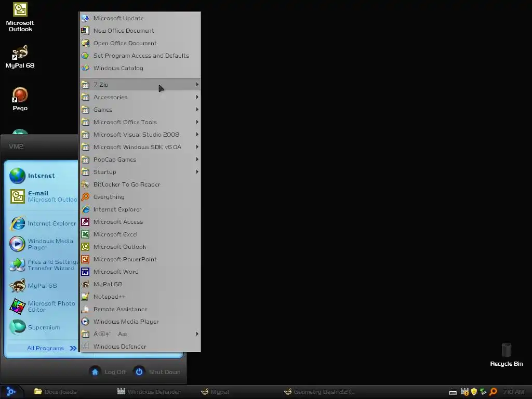Open the Microsoft Outlook desktop shortcut
Image resolution: width=532 pixels, height=399 pixels.
20,17
